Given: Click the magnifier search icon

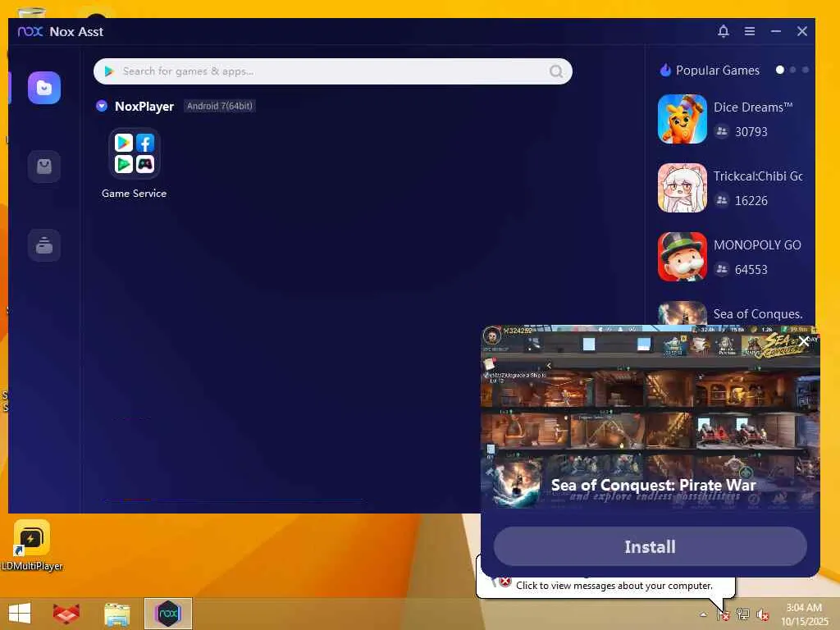Looking at the screenshot, I should (556, 71).
